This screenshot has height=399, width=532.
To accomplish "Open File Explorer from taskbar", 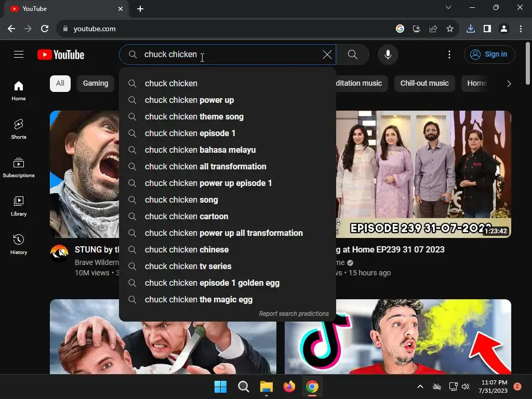I will (x=267, y=387).
